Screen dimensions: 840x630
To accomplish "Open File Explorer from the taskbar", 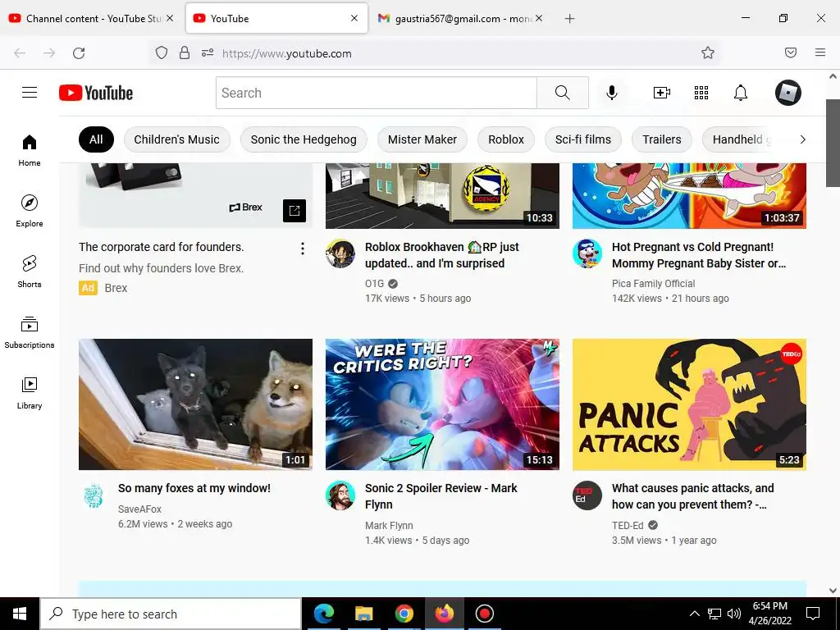I will click(x=363, y=614).
